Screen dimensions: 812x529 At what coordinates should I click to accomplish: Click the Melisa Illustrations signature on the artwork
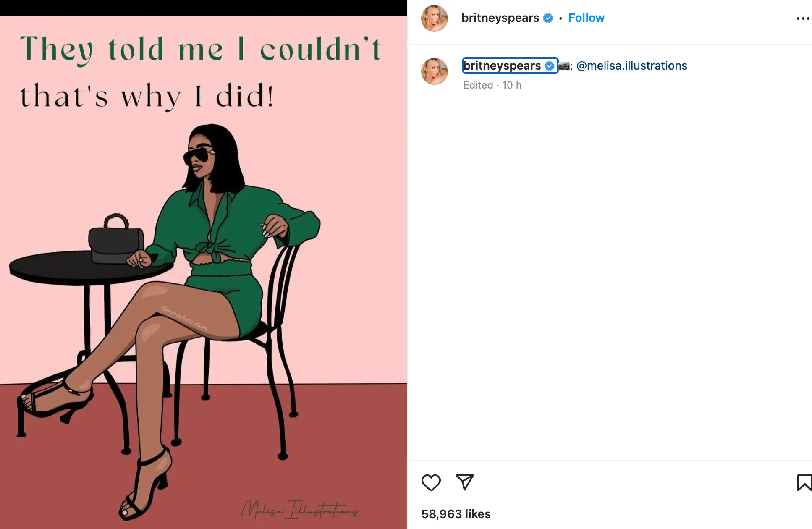[300, 510]
